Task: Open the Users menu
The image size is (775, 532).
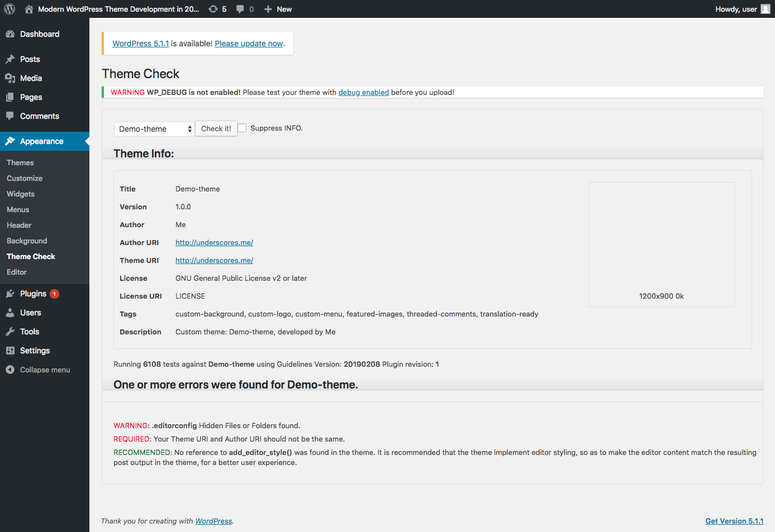Action: (x=45, y=313)
